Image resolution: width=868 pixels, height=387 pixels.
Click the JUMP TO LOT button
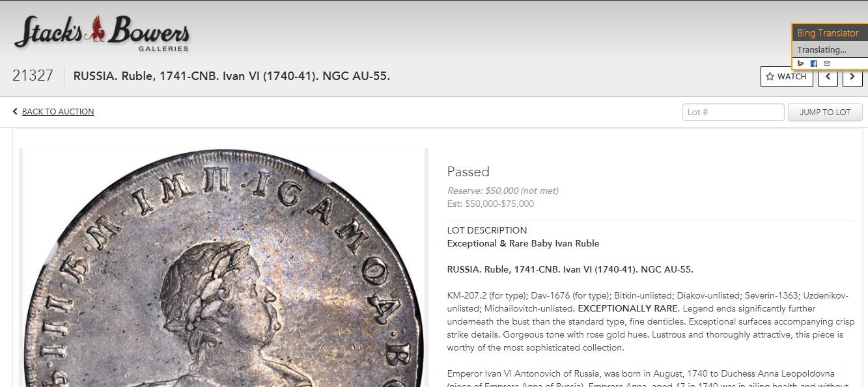(x=825, y=112)
